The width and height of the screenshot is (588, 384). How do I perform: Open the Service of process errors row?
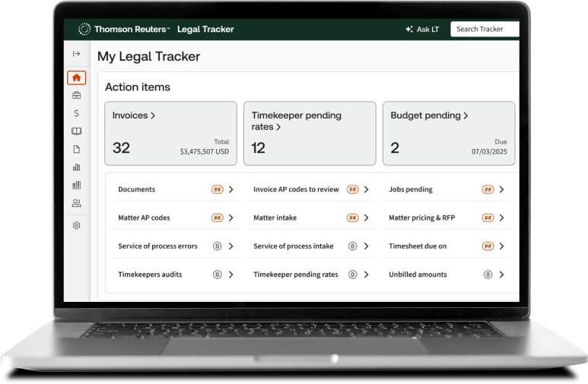click(157, 246)
